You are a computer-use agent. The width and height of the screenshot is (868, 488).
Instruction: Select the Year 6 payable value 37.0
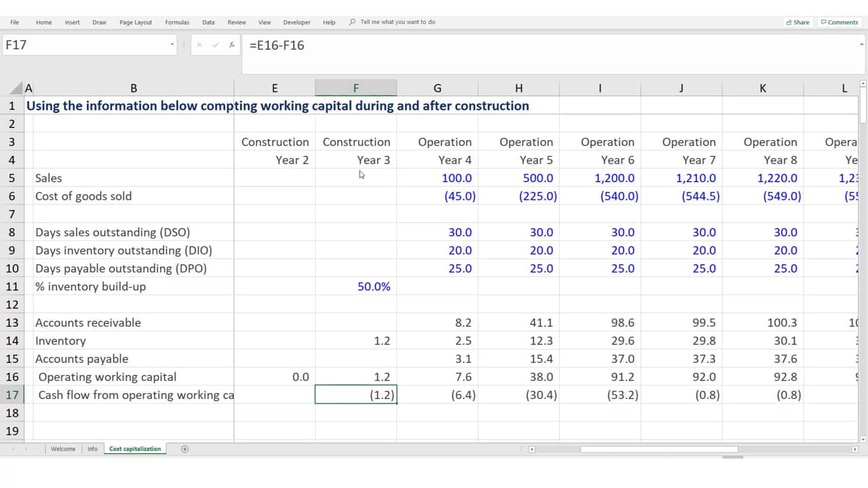pos(600,359)
